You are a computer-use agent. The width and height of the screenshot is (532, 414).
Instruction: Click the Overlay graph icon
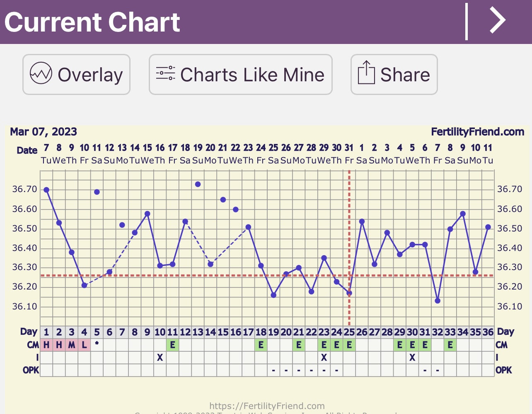(x=41, y=74)
